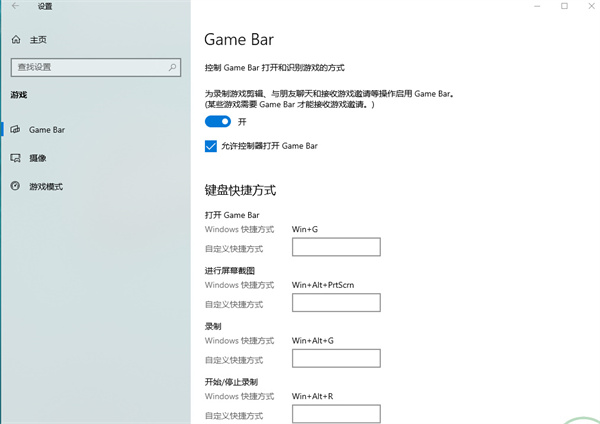Click the 进行屏幕截图 label
600x424 pixels.
pyautogui.click(x=230, y=271)
